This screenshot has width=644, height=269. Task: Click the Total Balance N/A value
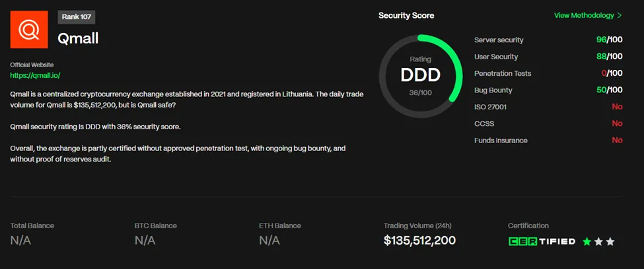point(20,241)
